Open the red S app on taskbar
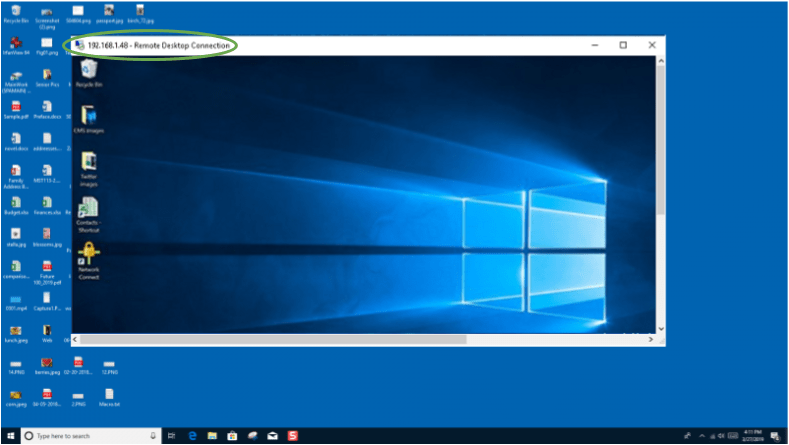This screenshot has width=789, height=445. [x=292, y=436]
